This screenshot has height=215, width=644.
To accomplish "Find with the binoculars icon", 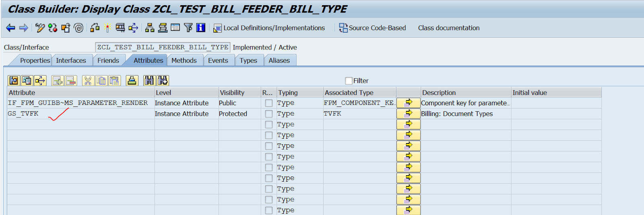I will pos(149,81).
